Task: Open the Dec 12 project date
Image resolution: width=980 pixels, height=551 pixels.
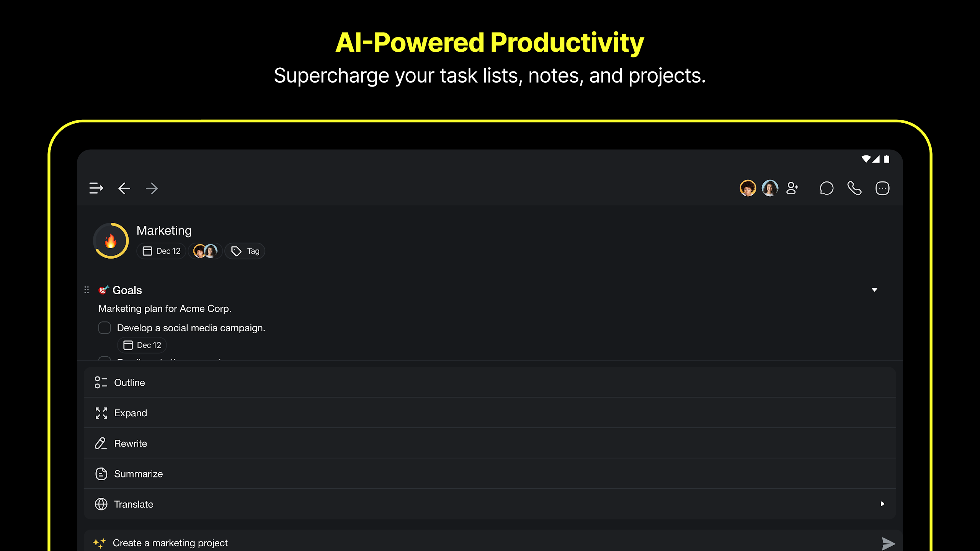Action: click(x=161, y=251)
